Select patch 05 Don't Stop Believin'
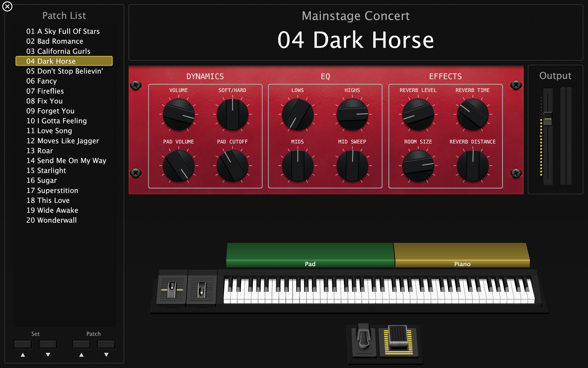 (65, 71)
